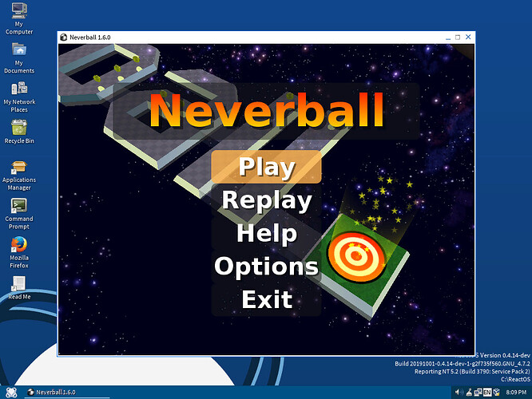Select Exit in the Neverball menu
532x399 pixels.
coord(266,300)
